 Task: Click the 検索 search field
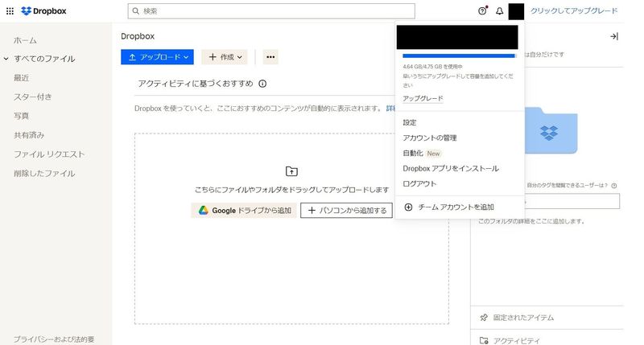271,11
